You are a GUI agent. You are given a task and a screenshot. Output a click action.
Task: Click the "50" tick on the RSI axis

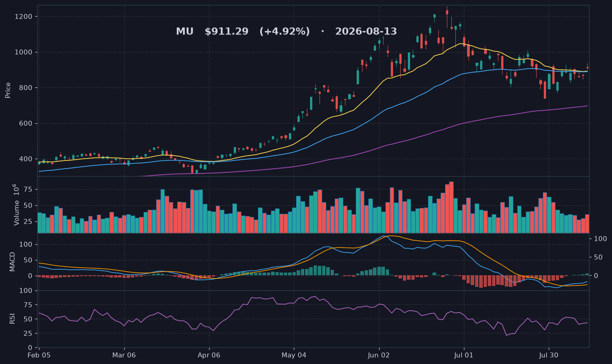click(x=28, y=319)
